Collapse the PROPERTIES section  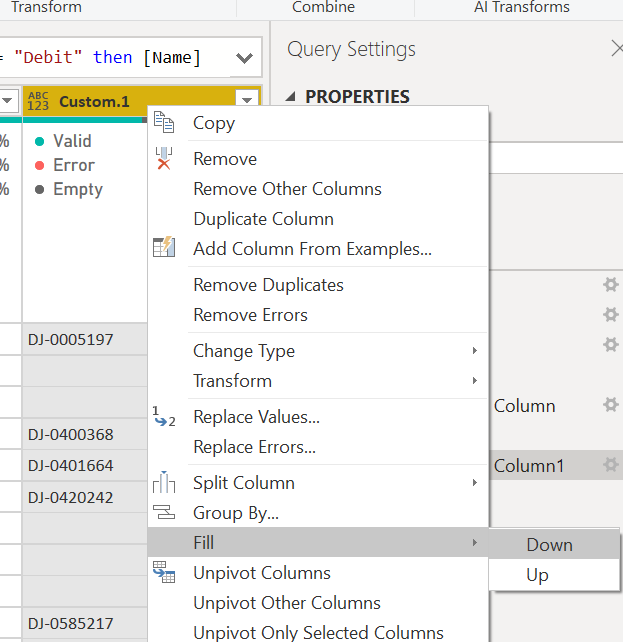click(x=291, y=97)
